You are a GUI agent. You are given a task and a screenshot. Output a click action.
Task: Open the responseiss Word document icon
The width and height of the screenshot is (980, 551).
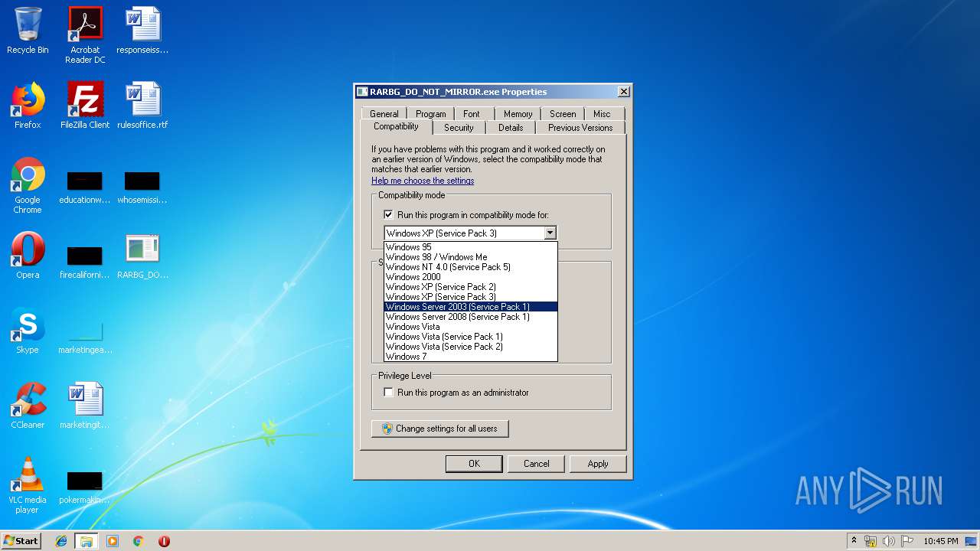(142, 31)
